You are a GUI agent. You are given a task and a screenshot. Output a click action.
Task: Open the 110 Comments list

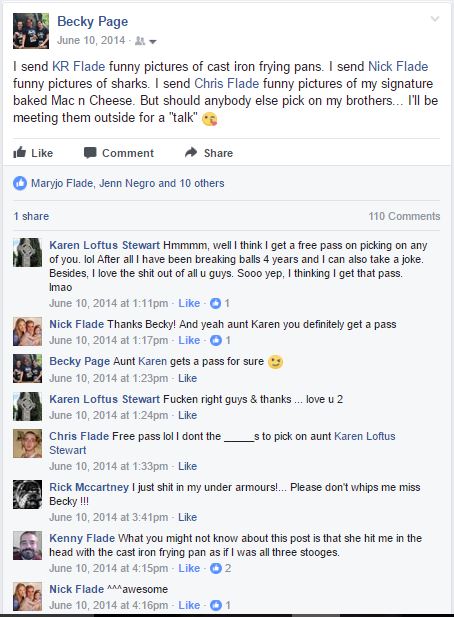tap(404, 216)
